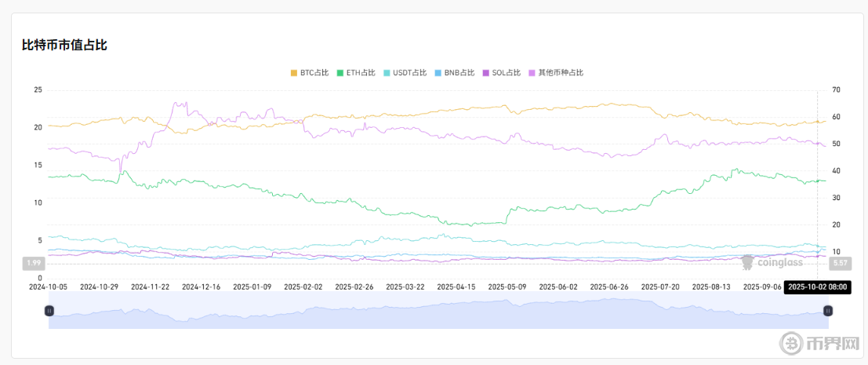Click the 70 label on right axis

click(x=837, y=90)
